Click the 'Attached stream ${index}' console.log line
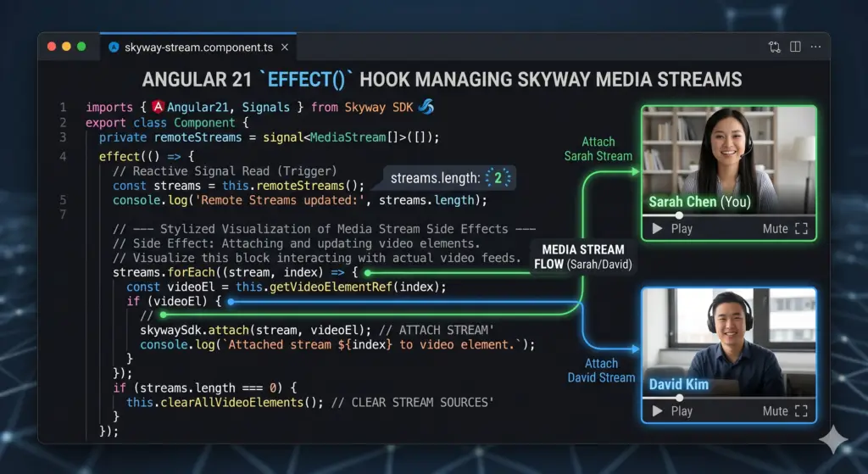 tap(337, 344)
